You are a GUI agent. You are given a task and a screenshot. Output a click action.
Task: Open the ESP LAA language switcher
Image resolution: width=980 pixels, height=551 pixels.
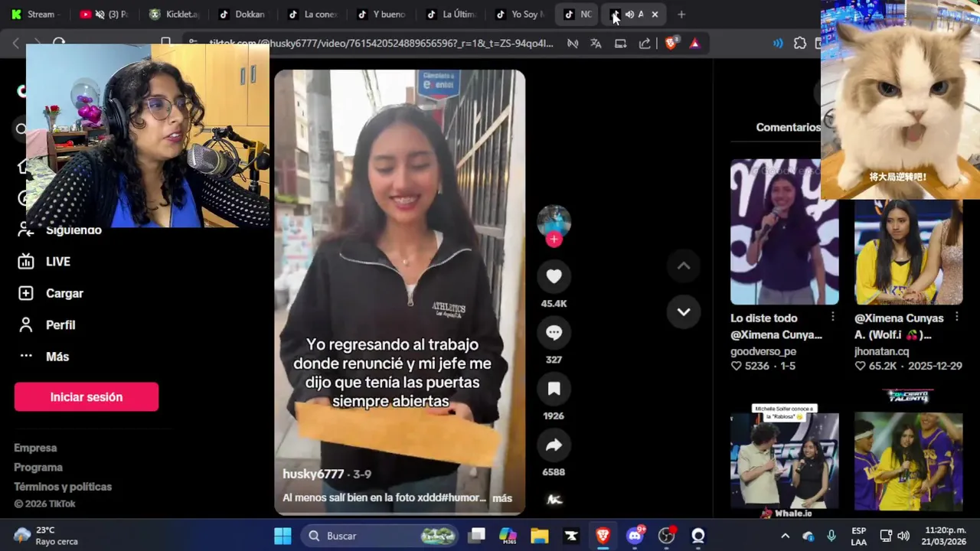click(x=859, y=536)
